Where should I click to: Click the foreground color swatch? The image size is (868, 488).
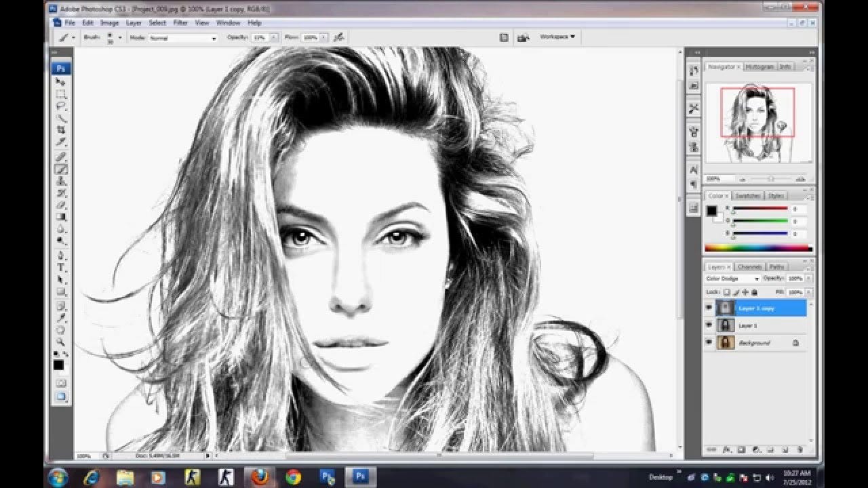tap(58, 364)
